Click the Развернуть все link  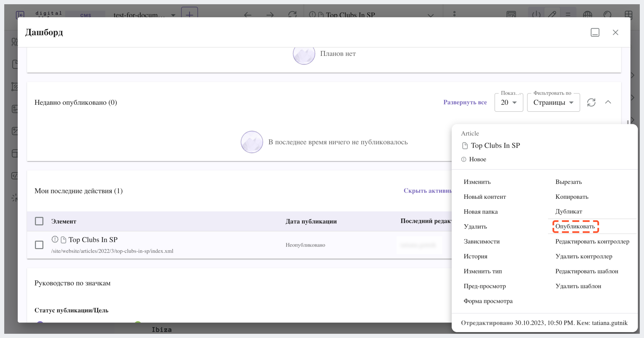[x=465, y=102]
